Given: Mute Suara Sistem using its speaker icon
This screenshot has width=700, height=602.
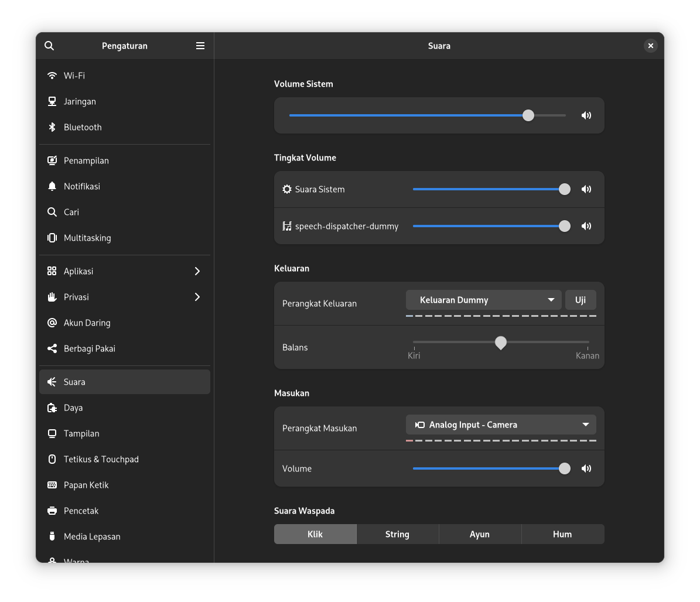Looking at the screenshot, I should pyautogui.click(x=586, y=189).
